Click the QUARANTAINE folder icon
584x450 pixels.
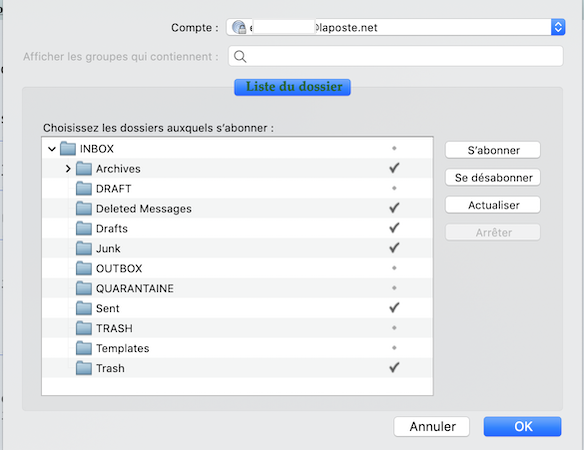coord(84,288)
